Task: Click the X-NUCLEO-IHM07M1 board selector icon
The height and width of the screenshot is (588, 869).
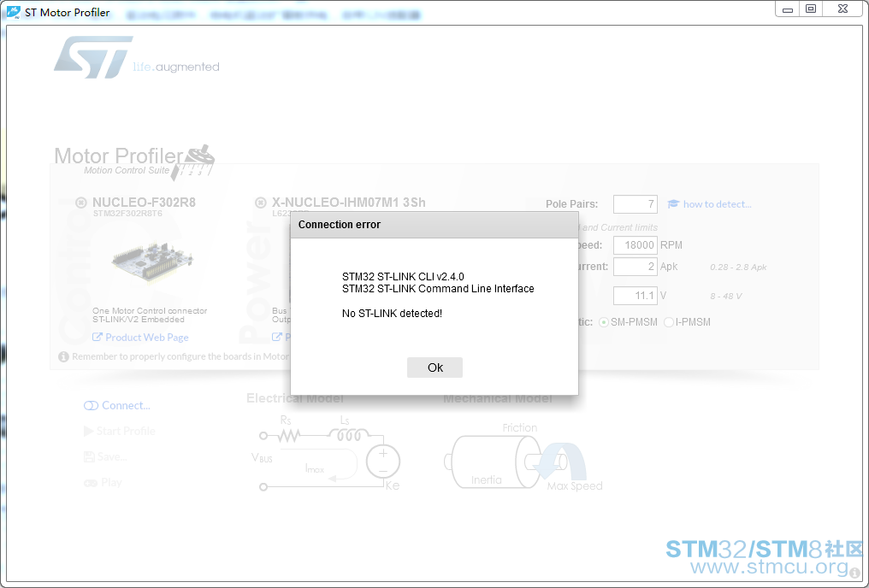Action: 261,203
